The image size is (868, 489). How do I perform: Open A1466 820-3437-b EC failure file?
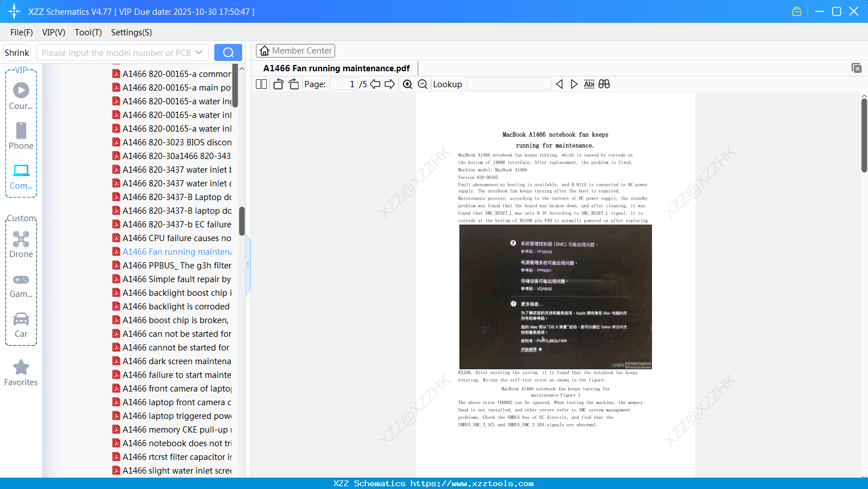172,225
